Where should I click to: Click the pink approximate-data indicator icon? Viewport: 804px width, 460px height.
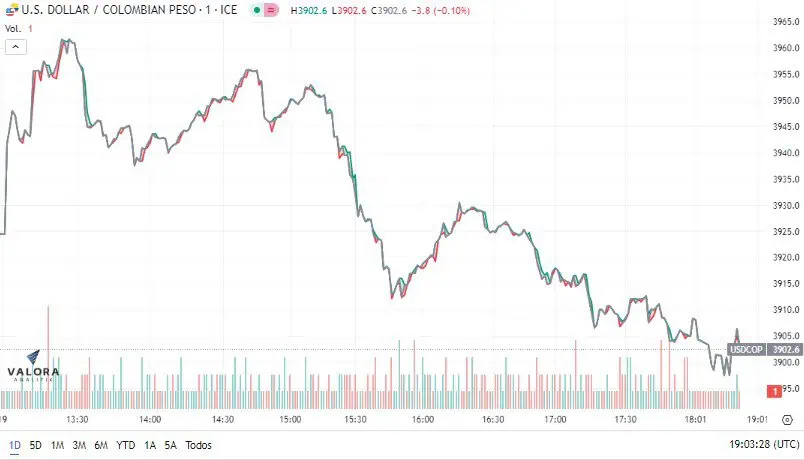click(272, 10)
